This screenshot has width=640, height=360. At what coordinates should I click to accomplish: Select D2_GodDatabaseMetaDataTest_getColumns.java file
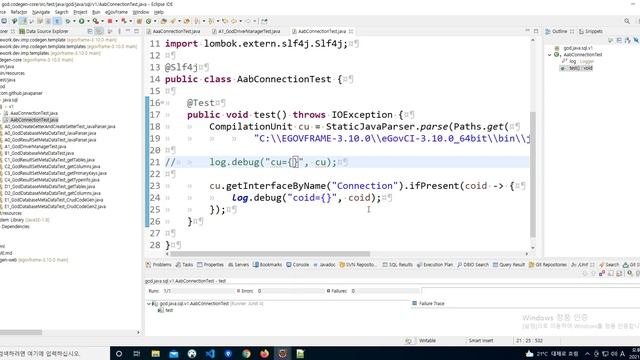click(52, 193)
